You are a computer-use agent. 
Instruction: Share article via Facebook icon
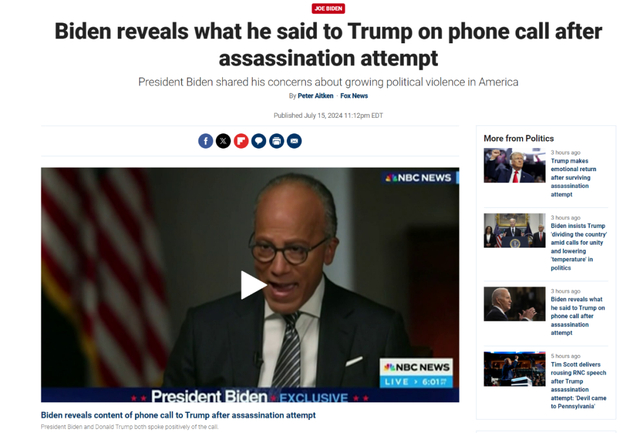tap(205, 141)
